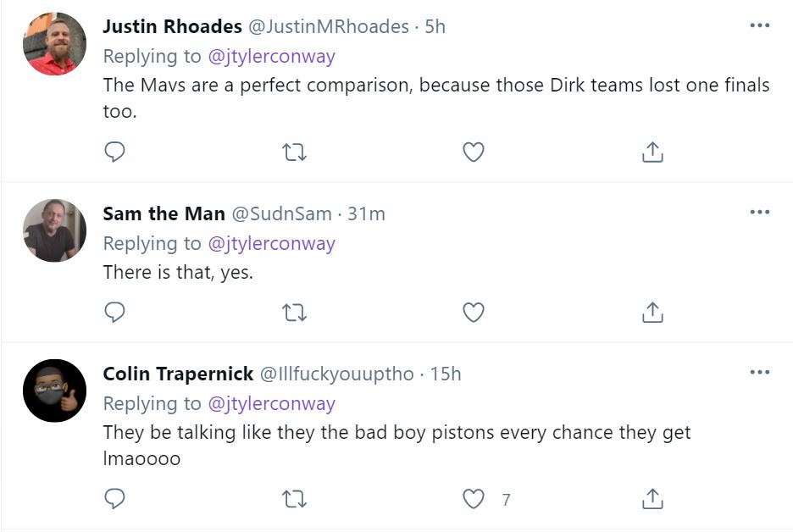Open more options for Sam the Man's tweet
The height and width of the screenshot is (532, 793).
pos(760,212)
